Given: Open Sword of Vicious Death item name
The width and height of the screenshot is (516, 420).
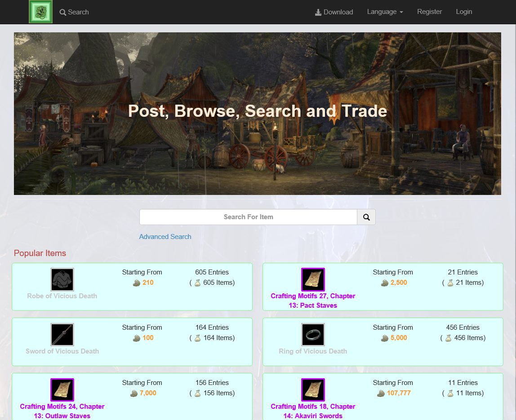Looking at the screenshot, I should (62, 351).
